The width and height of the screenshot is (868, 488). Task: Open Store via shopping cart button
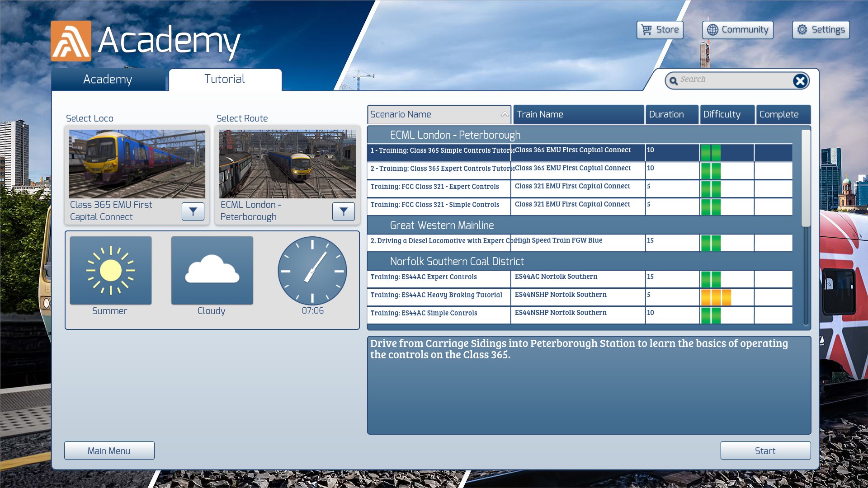pos(660,30)
